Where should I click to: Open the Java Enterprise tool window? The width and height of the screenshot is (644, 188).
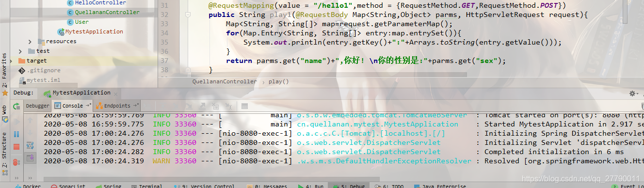(x=439, y=186)
